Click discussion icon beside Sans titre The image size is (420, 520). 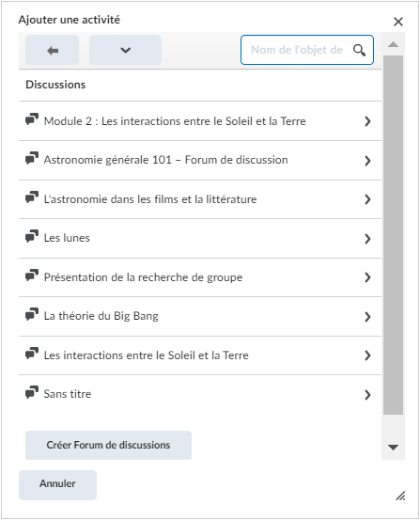(32, 393)
